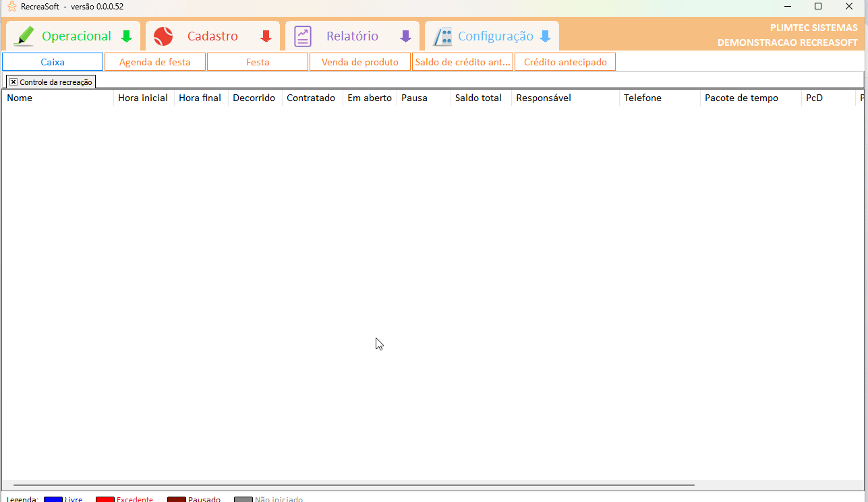Viewport: 868px width, 502px height.
Task: Click the horizontal scrollbar under the table
Action: point(353,484)
